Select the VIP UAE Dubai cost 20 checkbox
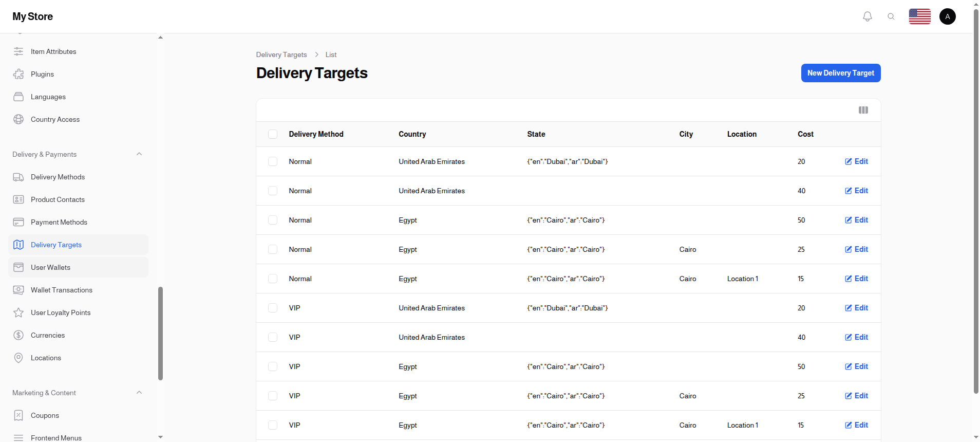The width and height of the screenshot is (980, 442). (273, 308)
